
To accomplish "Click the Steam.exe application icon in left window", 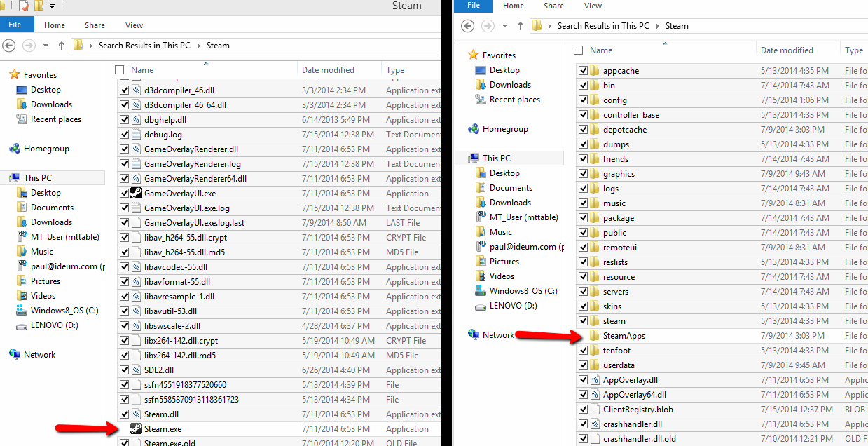I will [137, 428].
